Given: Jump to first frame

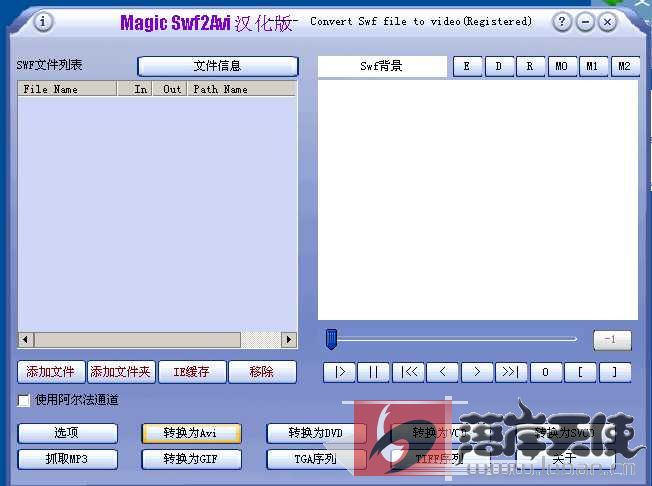Looking at the screenshot, I should [408, 372].
